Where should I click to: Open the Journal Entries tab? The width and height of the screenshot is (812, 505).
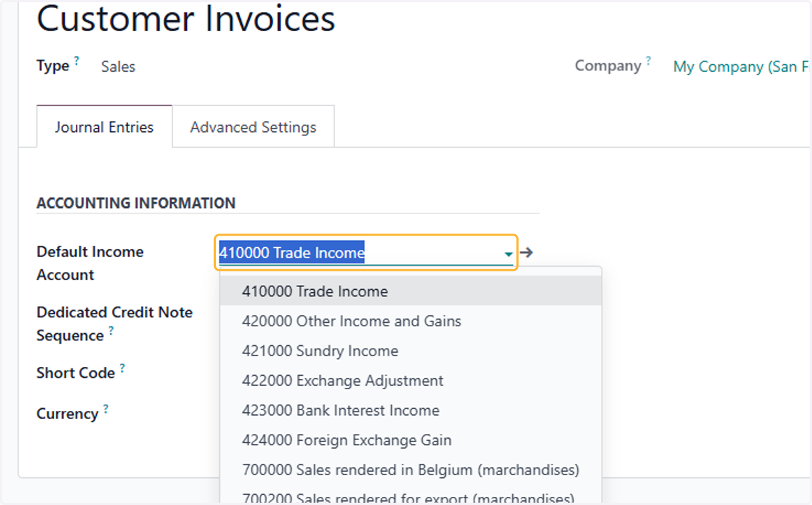[104, 127]
